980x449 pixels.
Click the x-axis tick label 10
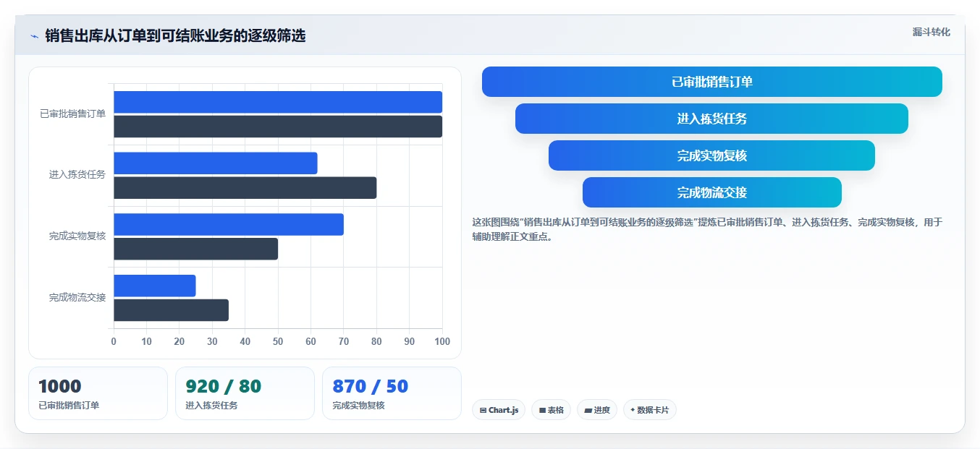pos(147,342)
